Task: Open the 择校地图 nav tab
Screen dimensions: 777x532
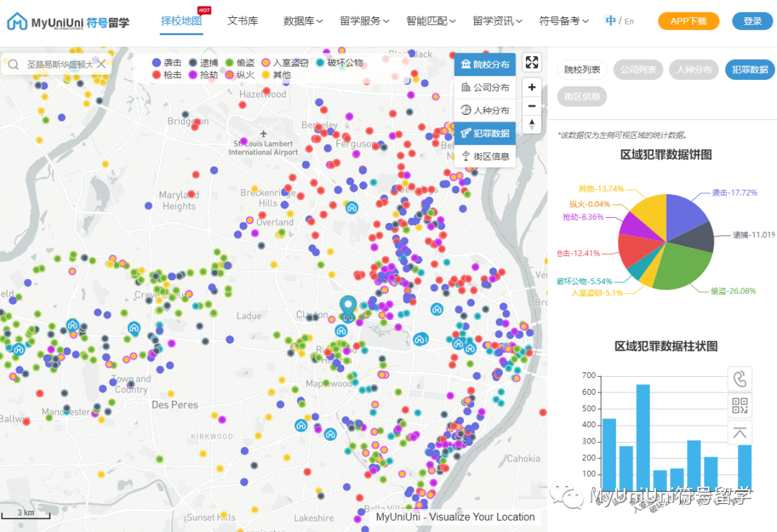Action: (181, 22)
